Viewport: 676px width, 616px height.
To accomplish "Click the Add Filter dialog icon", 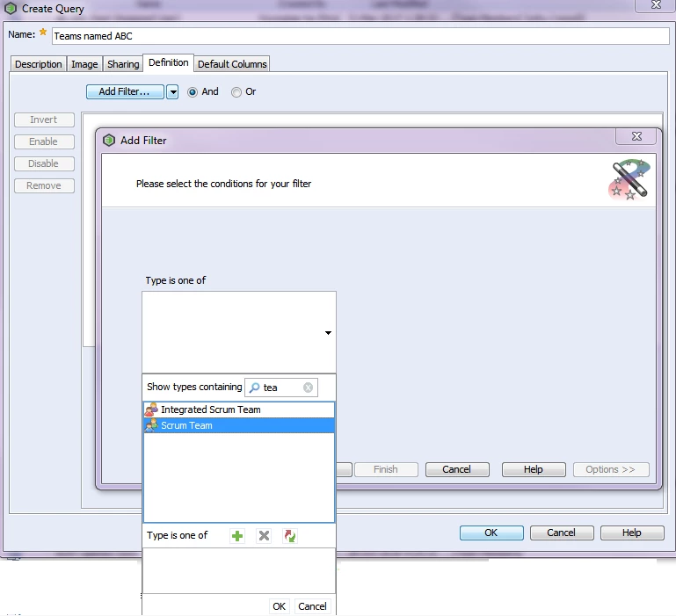I will point(109,140).
